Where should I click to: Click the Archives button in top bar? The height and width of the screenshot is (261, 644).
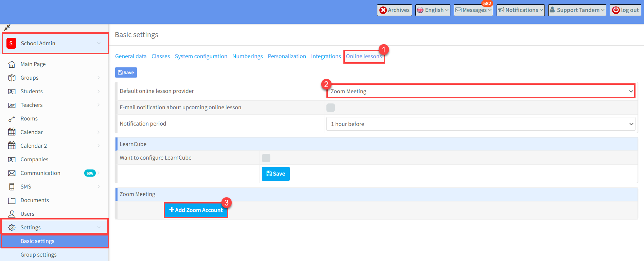coord(394,10)
